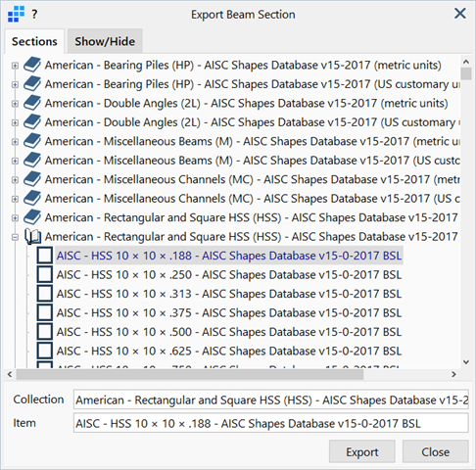Expand the collapsed Rectangular and Square HSS node
The height and width of the screenshot is (470, 476).
pos(15,217)
